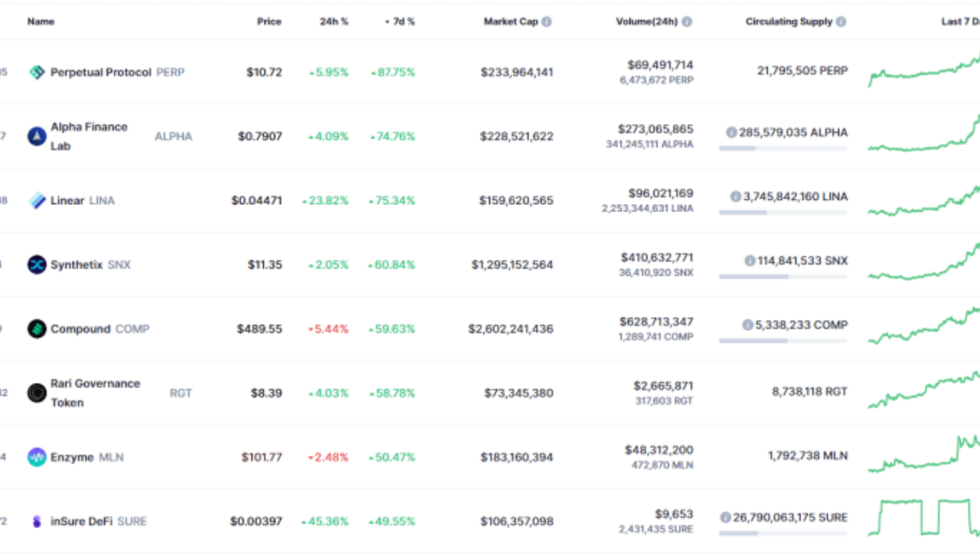
Task: Click the inSure DeFi logo icon
Action: click(x=37, y=522)
